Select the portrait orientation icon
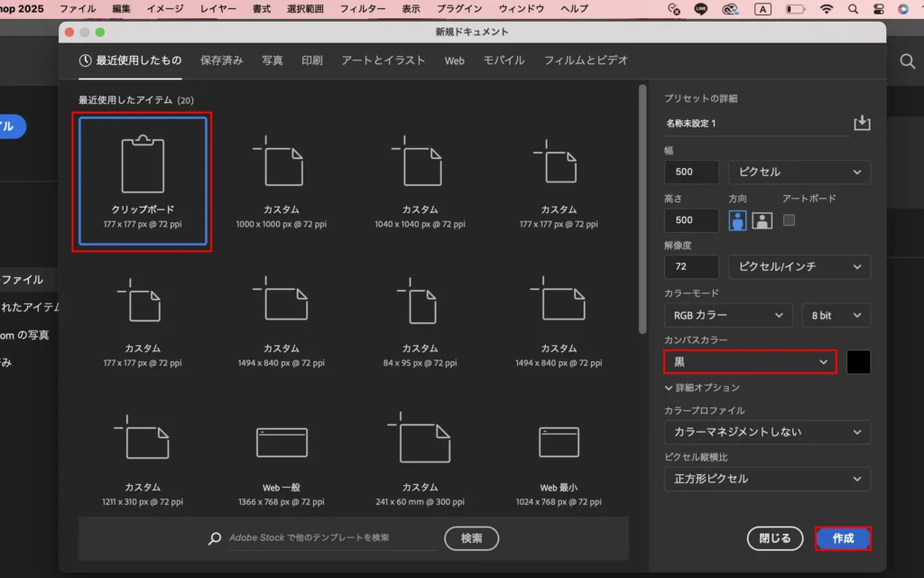This screenshot has width=924, height=578. click(x=737, y=220)
